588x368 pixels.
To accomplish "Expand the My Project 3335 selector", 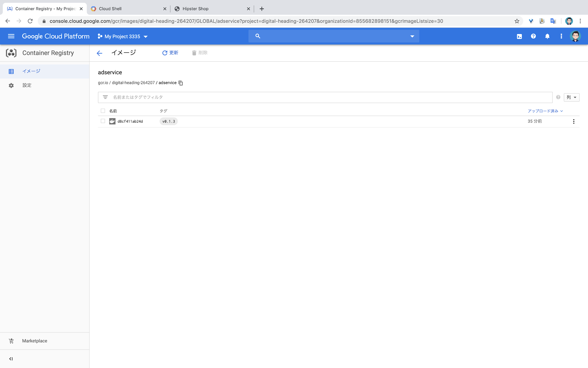I will click(x=146, y=36).
